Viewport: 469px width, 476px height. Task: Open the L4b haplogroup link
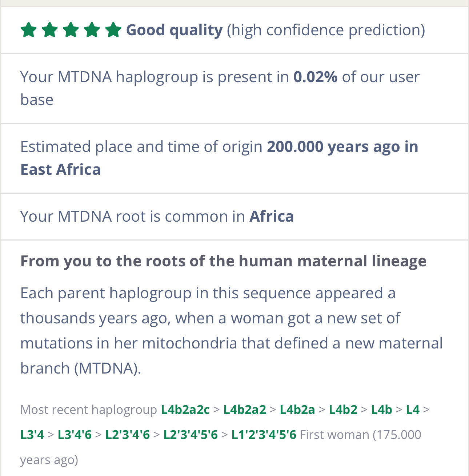click(x=381, y=410)
